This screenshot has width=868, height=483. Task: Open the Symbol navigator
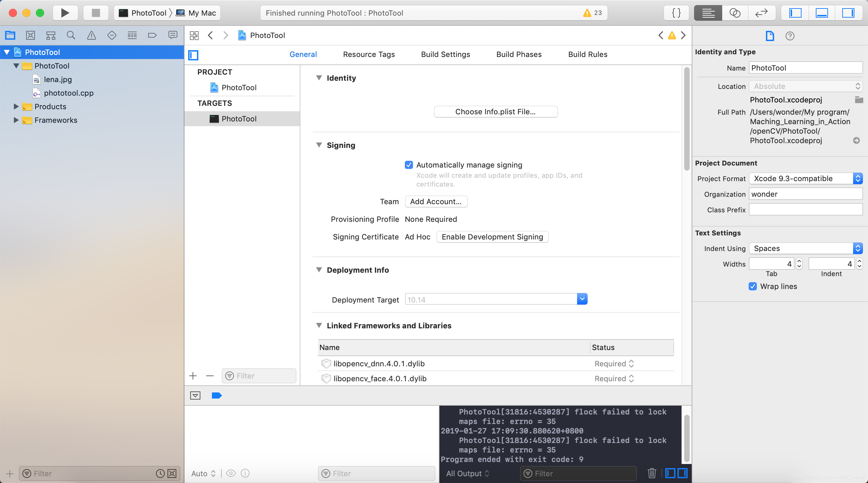51,35
